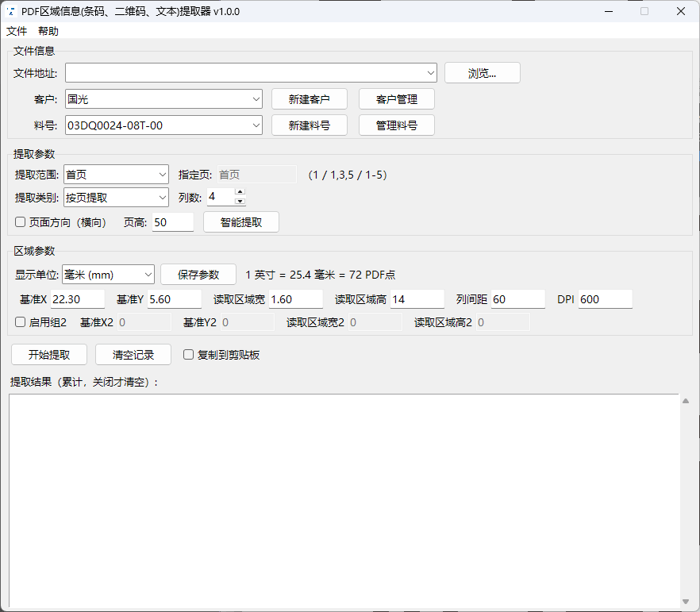This screenshot has width=700, height=612.
Task: Open the 料号 dropdown 03DQ0024-08T-00
Action: (163, 125)
